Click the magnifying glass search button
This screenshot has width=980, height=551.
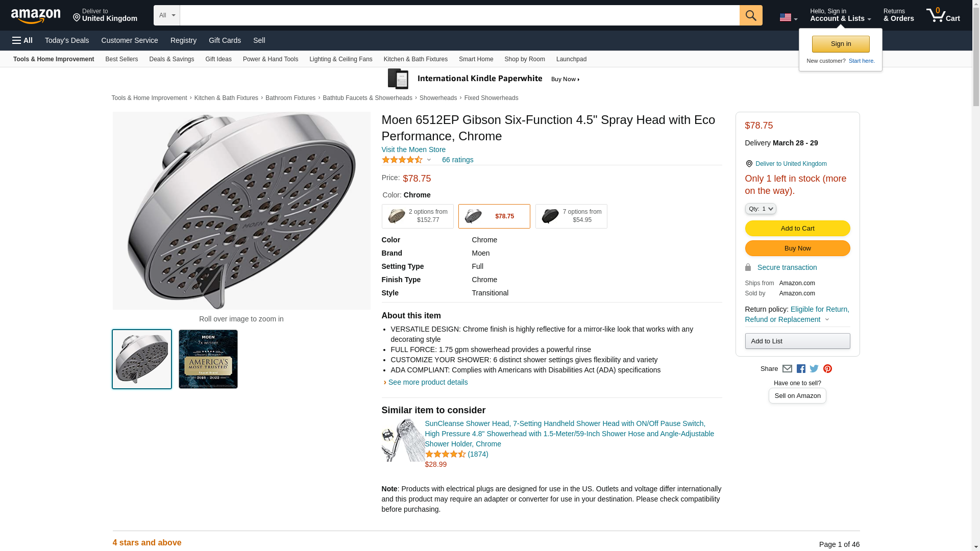[750, 15]
